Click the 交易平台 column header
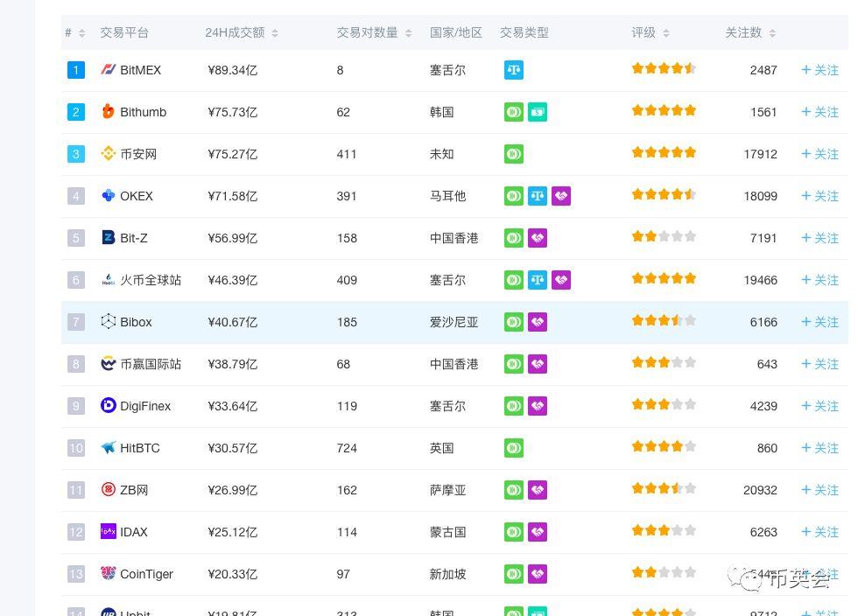This screenshot has width=858, height=616. pyautogui.click(x=124, y=32)
